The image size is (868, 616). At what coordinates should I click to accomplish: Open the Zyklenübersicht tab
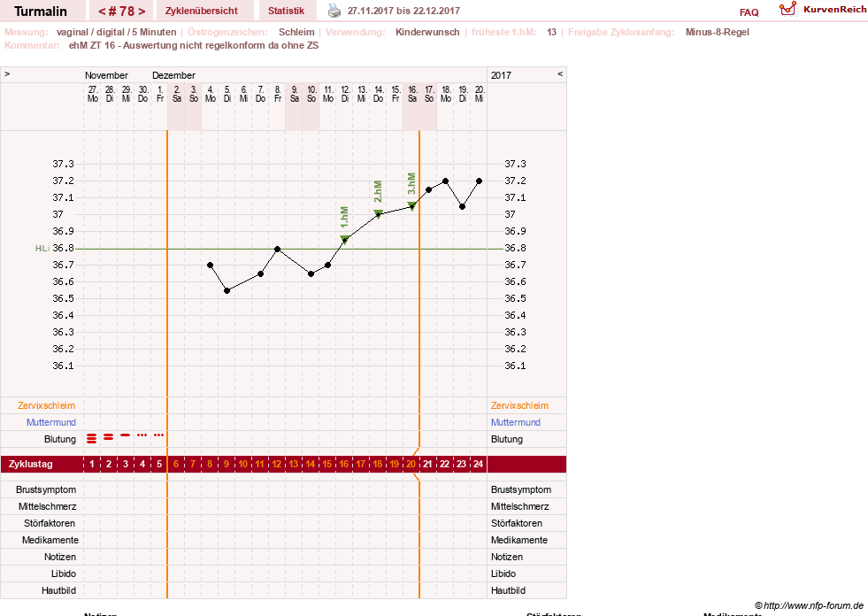click(202, 11)
